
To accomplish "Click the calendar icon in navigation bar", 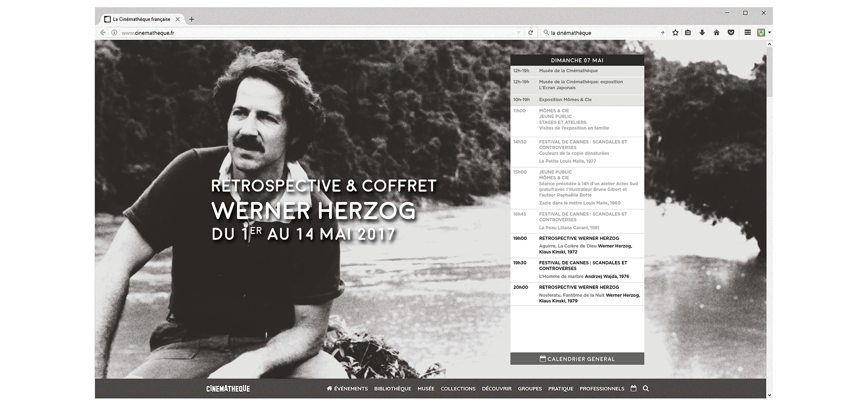I will (633, 388).
